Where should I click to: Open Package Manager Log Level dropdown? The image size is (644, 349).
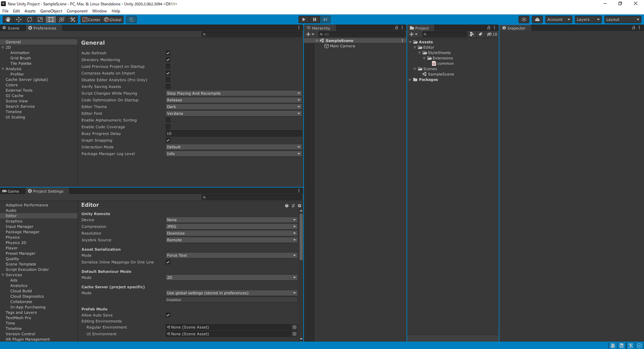[233, 154]
